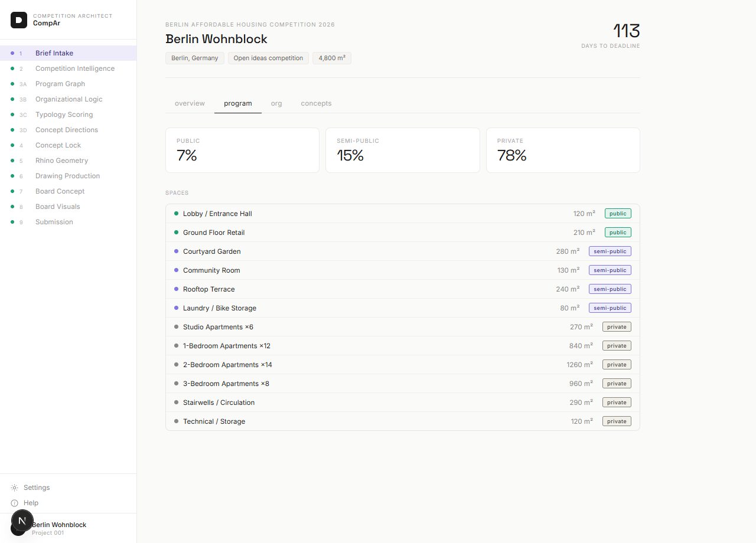Open the Help link

31,503
